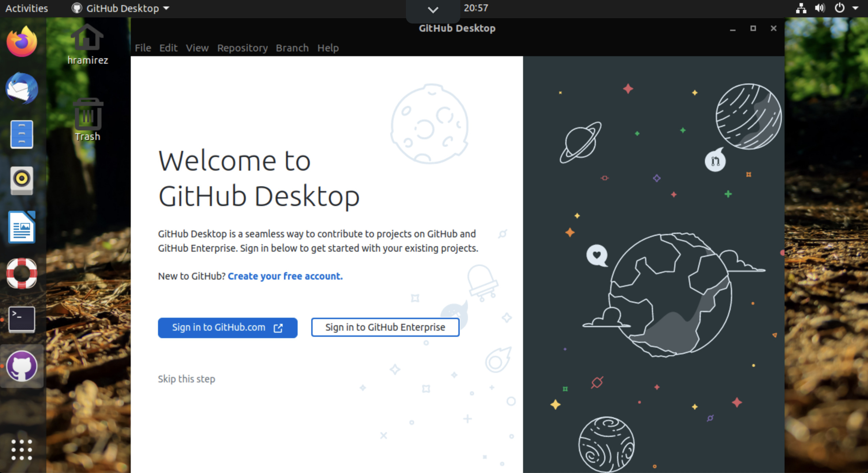Expand the system power menu arrow
Viewport: 868px width, 473px height.
[x=855, y=8]
